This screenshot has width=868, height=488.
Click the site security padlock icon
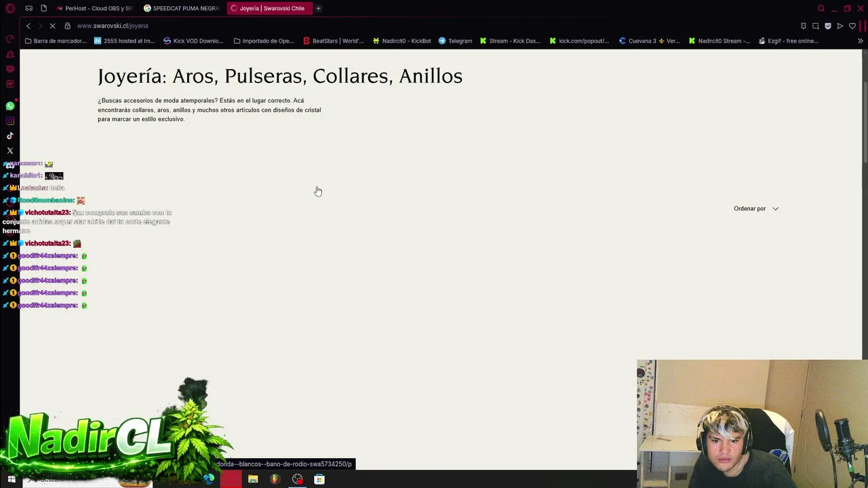[x=67, y=26]
